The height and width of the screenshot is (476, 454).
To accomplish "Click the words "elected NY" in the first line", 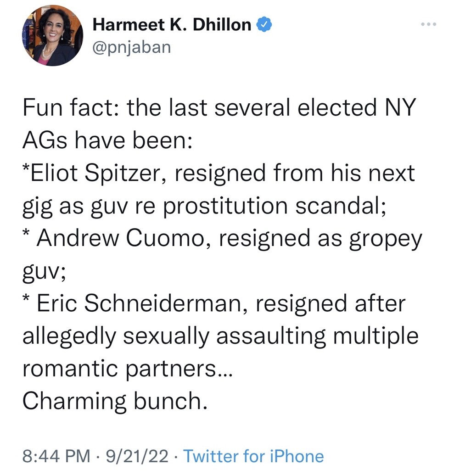I will point(352,108).
